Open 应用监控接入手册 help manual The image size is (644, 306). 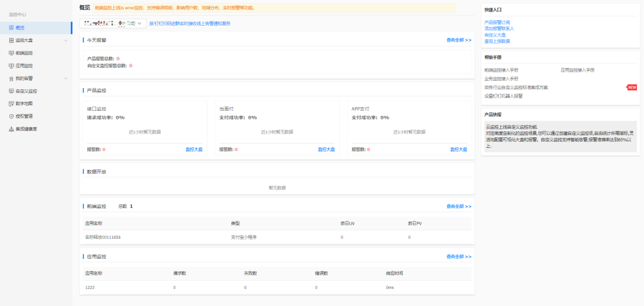[x=577, y=70]
